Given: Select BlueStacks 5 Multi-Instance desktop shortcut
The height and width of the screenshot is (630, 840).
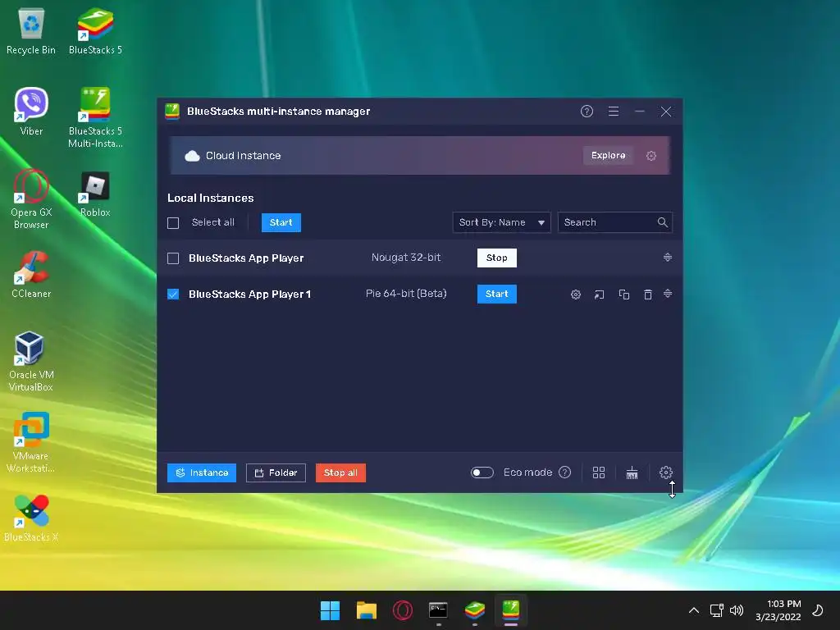Looking at the screenshot, I should pos(95,118).
